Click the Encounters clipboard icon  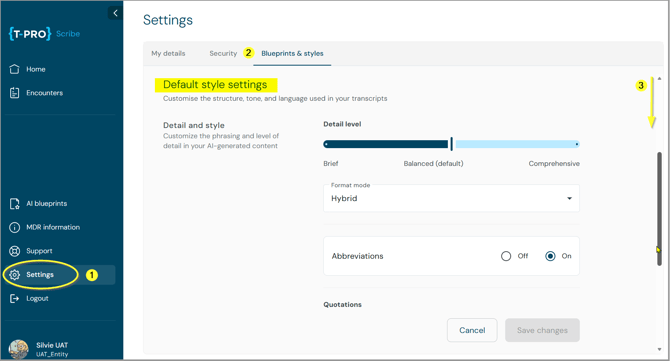(15, 93)
